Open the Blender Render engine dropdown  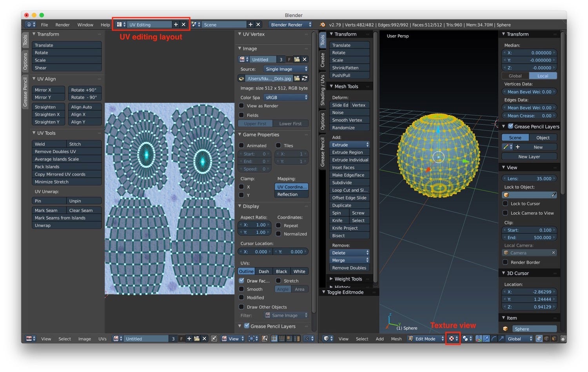pyautogui.click(x=290, y=25)
